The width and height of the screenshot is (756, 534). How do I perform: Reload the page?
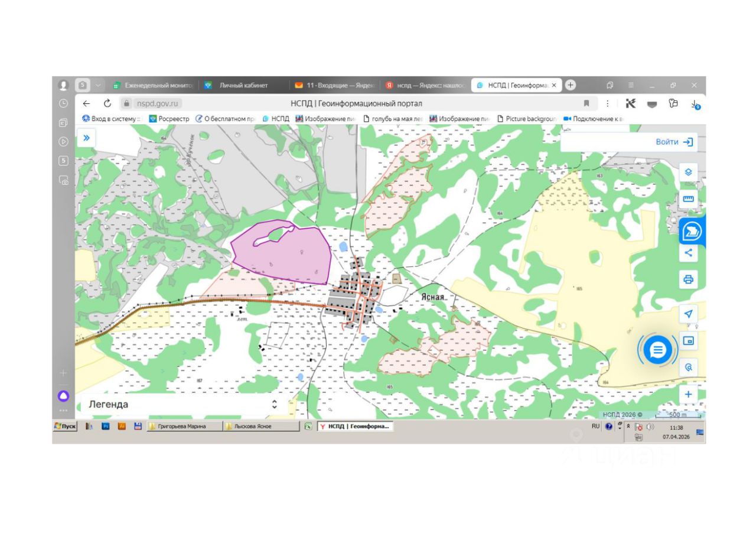pyautogui.click(x=107, y=103)
